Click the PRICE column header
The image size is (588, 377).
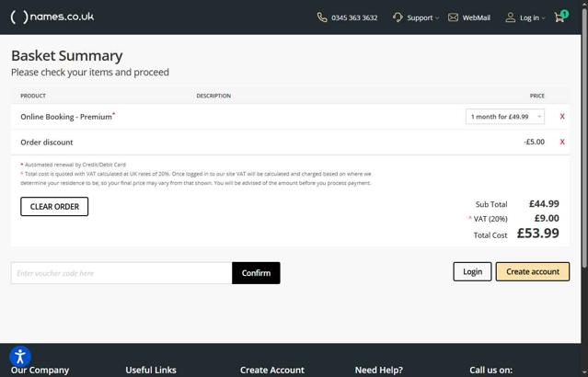click(x=537, y=96)
